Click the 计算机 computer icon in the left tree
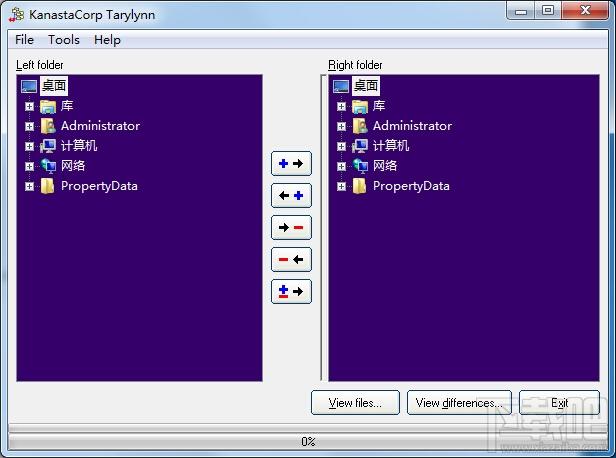The width and height of the screenshot is (616, 458). click(x=48, y=146)
